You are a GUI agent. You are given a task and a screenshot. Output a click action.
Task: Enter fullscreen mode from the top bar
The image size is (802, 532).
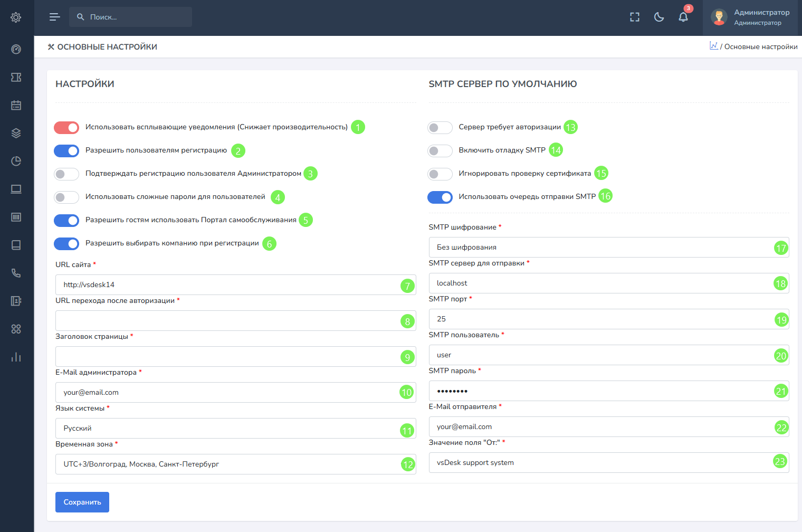click(x=635, y=17)
